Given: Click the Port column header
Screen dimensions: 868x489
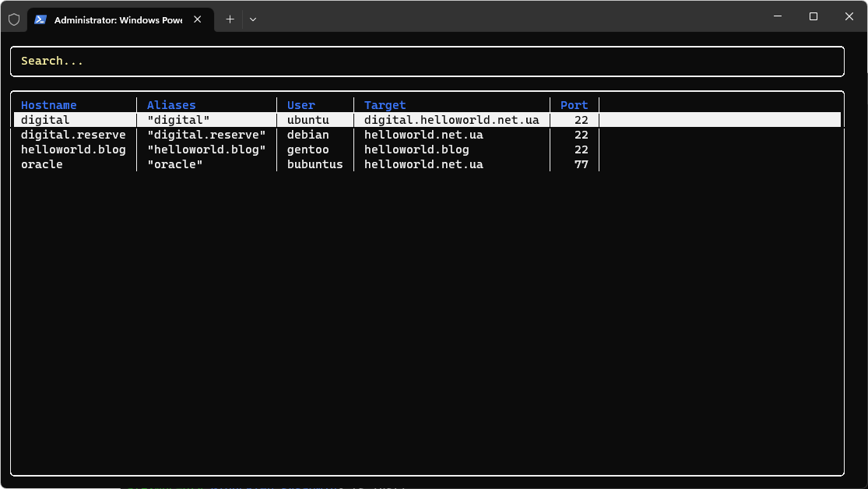Looking at the screenshot, I should click(x=574, y=105).
